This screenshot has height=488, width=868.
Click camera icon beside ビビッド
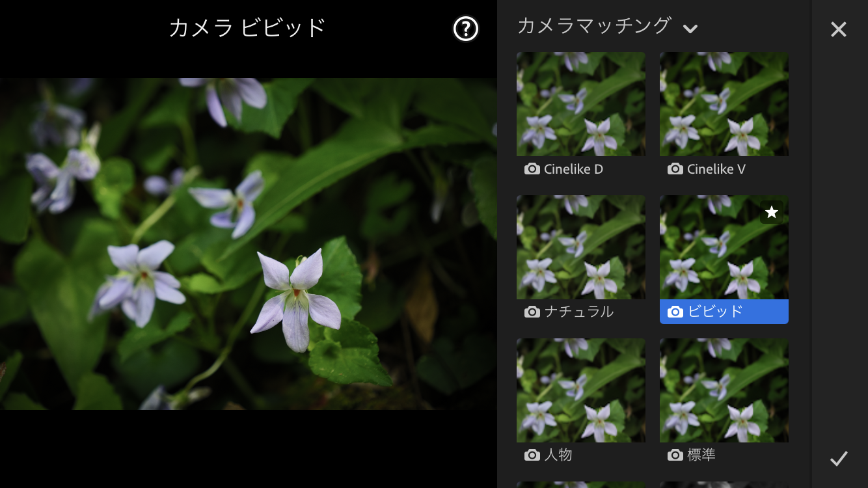pos(675,312)
